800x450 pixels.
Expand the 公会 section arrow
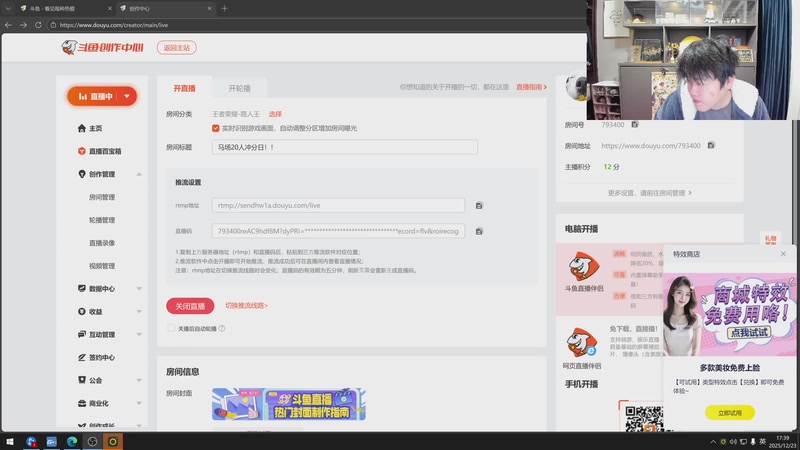click(139, 381)
